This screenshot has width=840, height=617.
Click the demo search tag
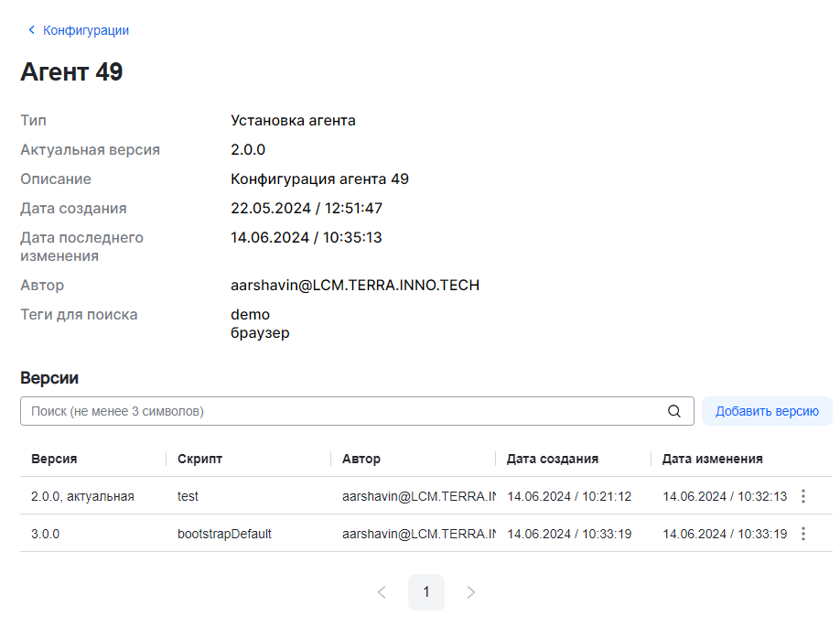[x=250, y=315]
